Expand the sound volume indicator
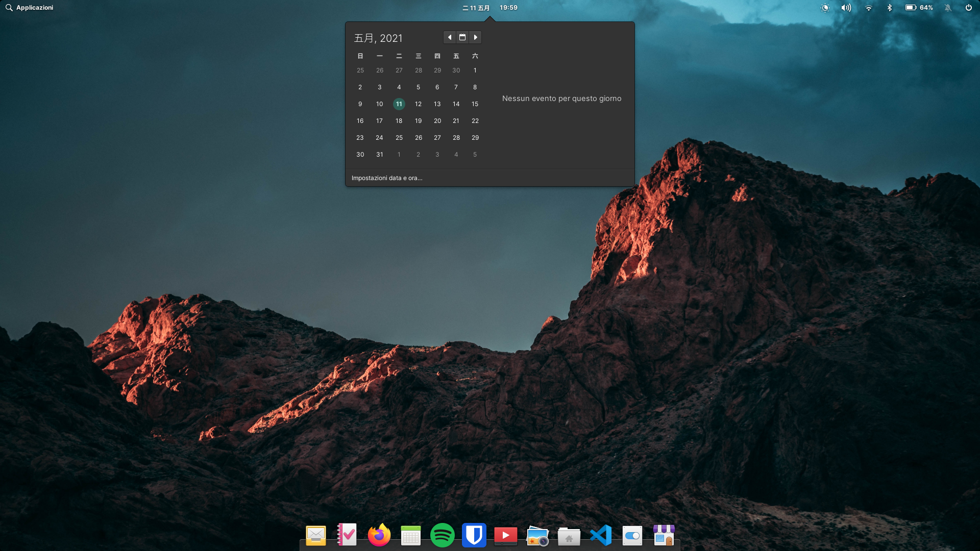The height and width of the screenshot is (551, 980). 846,8
